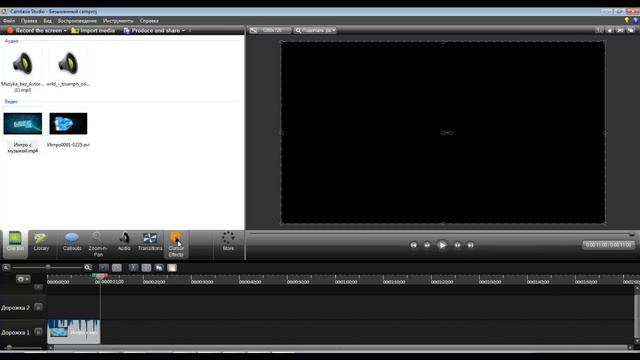
Task: Step forward in preview playback
Action: 457,245
